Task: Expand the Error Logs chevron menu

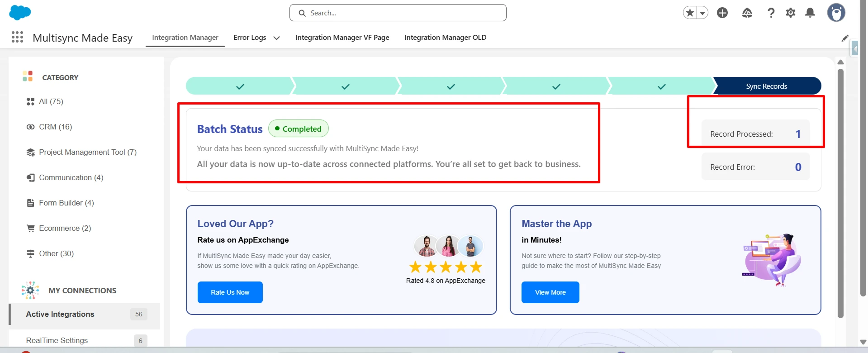Action: point(276,38)
